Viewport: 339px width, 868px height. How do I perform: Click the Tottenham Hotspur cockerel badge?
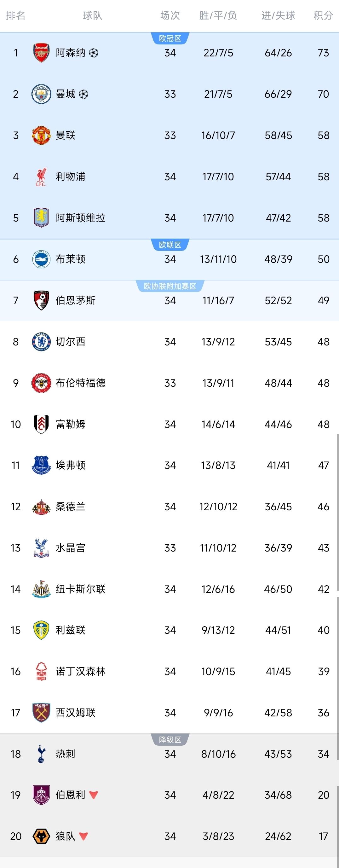[x=41, y=755]
